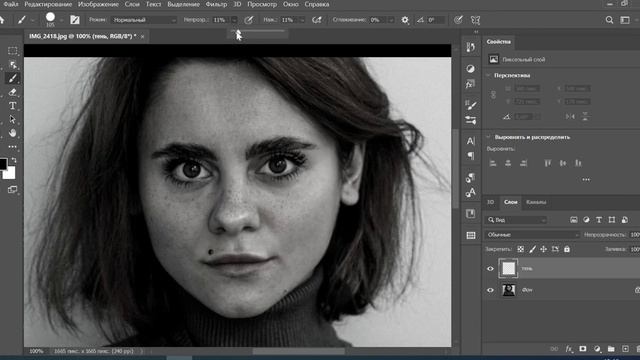Toggle the brush settings panel icon

[x=75, y=20]
